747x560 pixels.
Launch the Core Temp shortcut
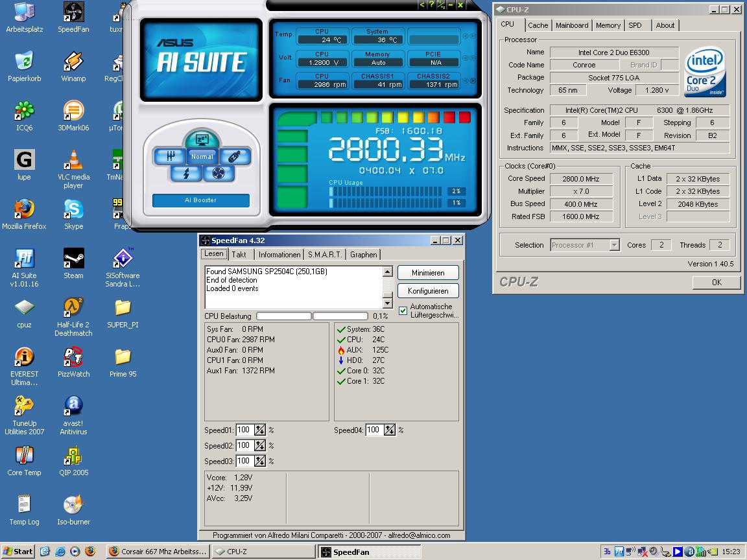coord(24,461)
